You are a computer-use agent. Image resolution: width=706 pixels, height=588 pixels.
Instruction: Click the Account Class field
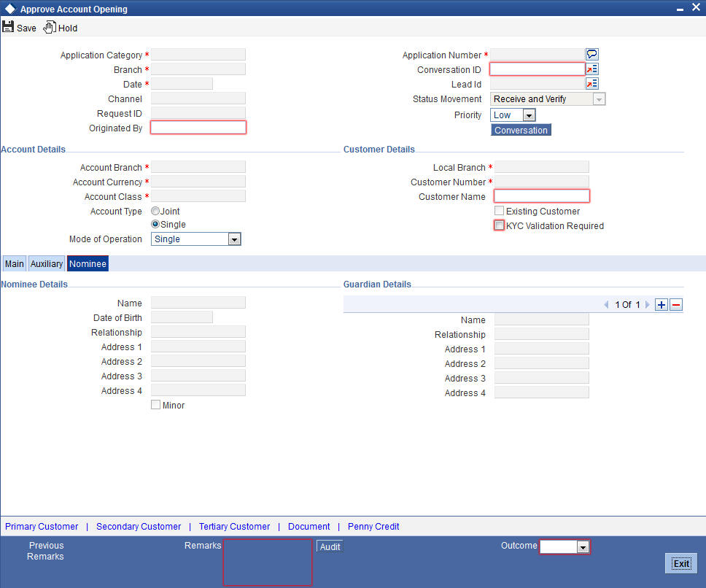tap(198, 196)
